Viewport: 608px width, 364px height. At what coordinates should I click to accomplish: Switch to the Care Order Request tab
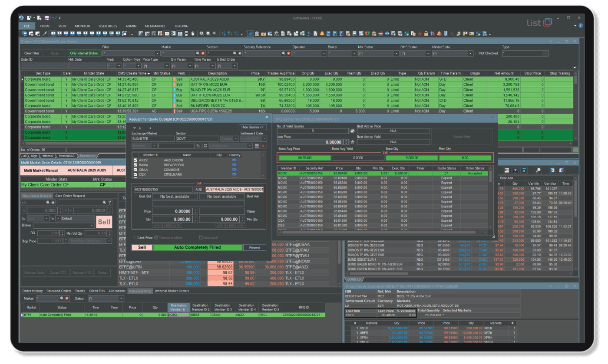point(70,196)
